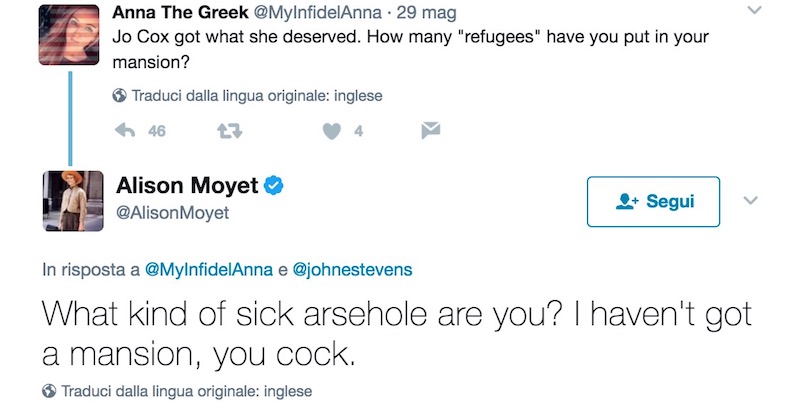The image size is (800, 410).
Task: Click the reply arrow icon on Anna's tweet
Action: [125, 131]
